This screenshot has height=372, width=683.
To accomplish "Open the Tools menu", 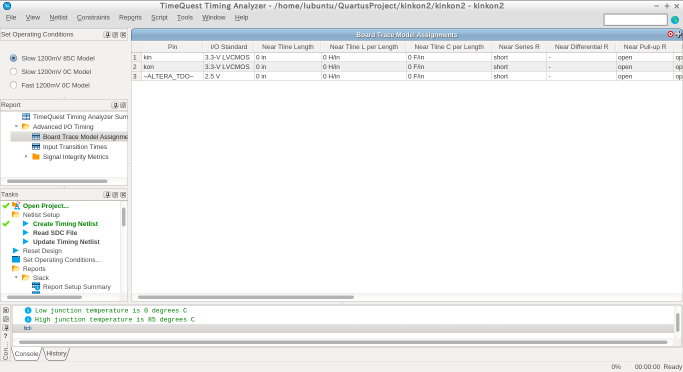I will (x=185, y=17).
